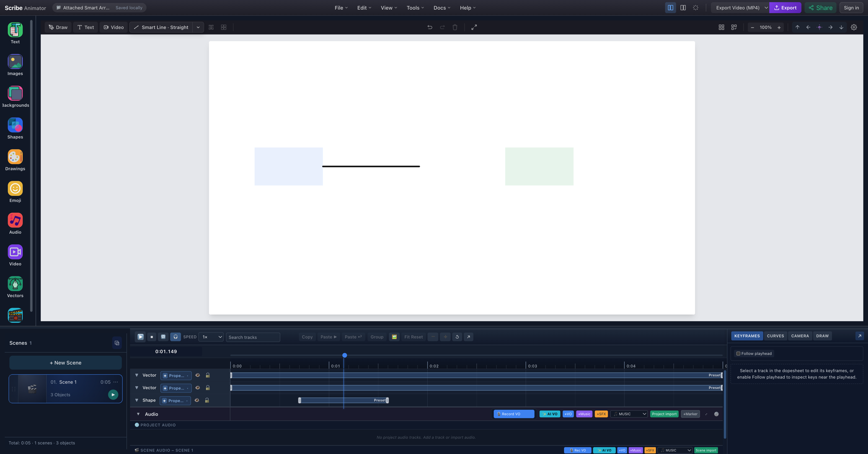Viewport: 868px width, 454px height.
Task: Activate the Smart Line Straight tool
Action: click(x=161, y=27)
